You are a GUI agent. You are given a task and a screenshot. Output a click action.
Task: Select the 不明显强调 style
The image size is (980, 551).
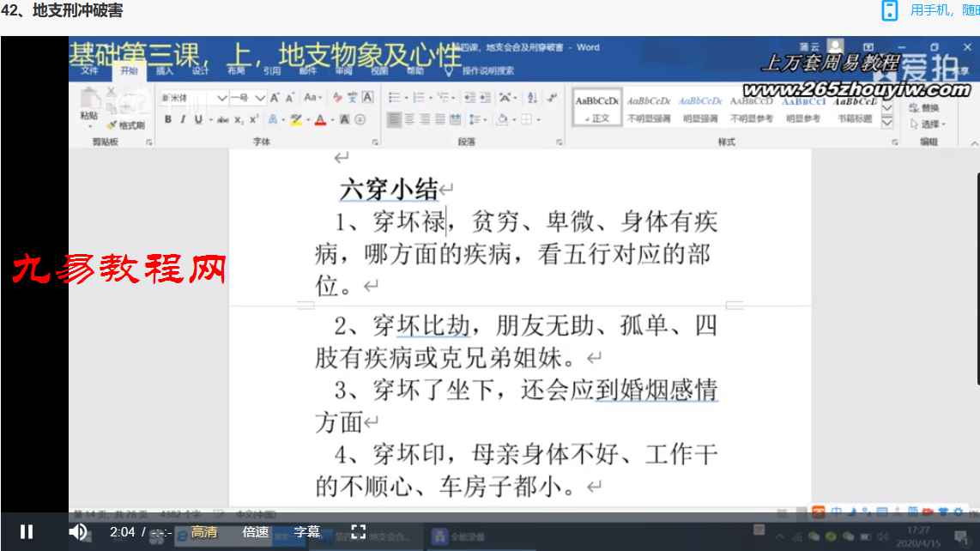tap(649, 107)
